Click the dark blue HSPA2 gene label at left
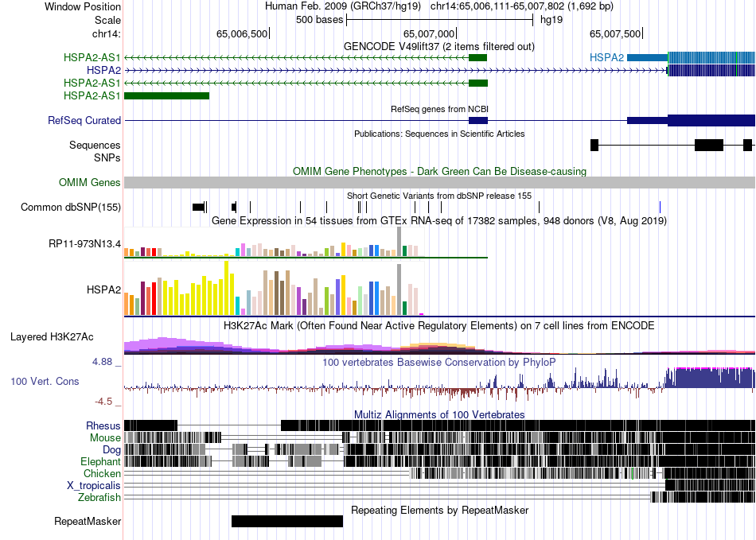The height and width of the screenshot is (540, 756). coord(103,70)
